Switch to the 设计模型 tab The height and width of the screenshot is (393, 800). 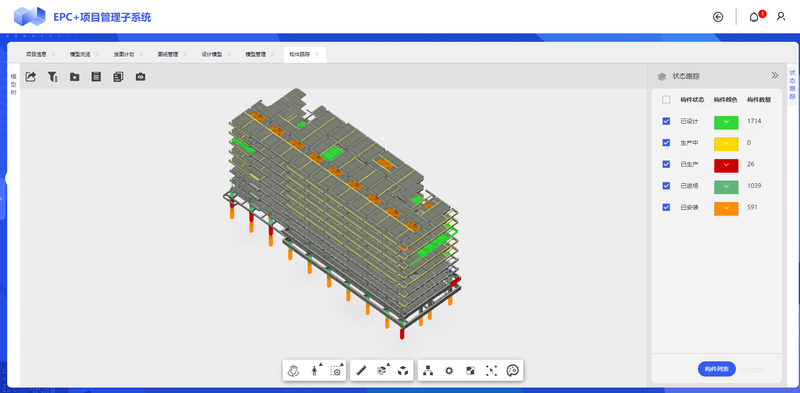(212, 54)
